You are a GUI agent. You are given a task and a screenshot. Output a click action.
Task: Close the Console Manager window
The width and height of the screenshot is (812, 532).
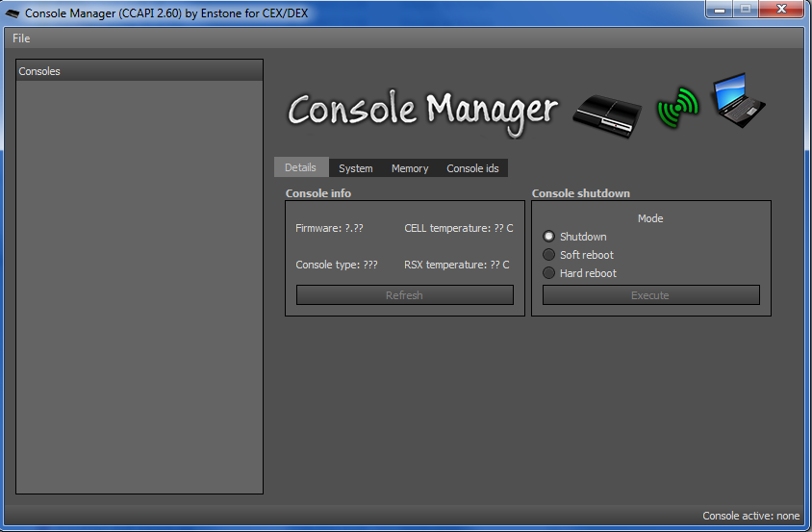(x=780, y=11)
